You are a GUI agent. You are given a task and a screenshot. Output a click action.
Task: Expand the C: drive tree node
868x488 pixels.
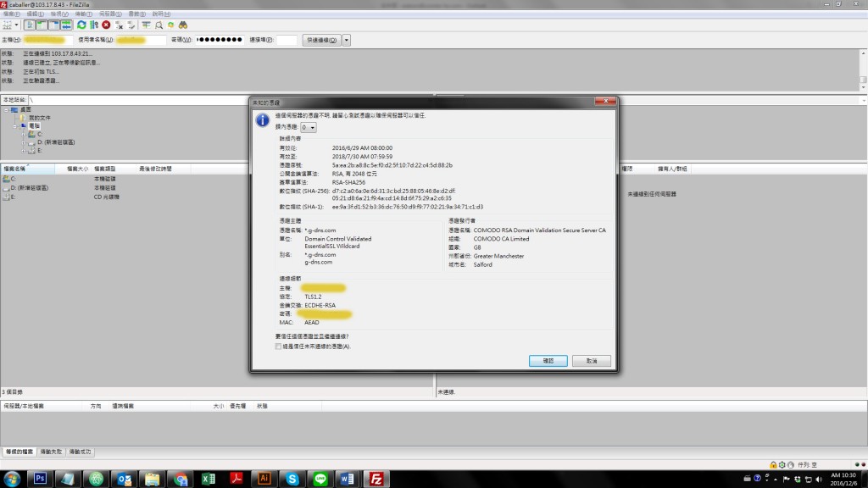pos(23,135)
